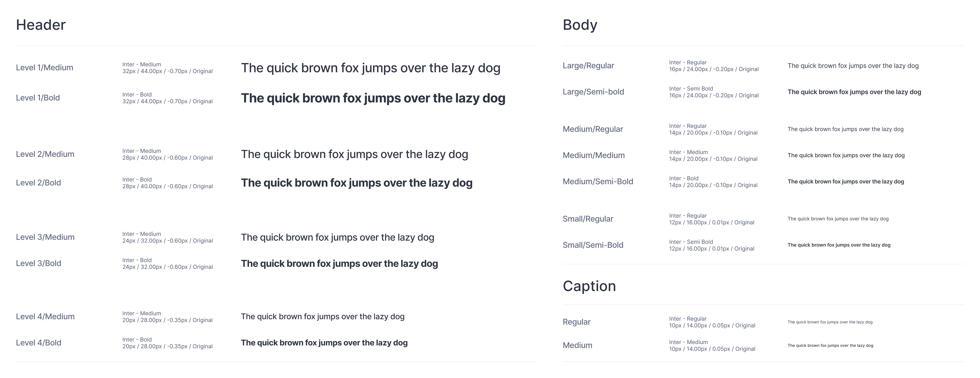Select the Caption Regular sample text
980x378 pixels.
pyautogui.click(x=830, y=322)
